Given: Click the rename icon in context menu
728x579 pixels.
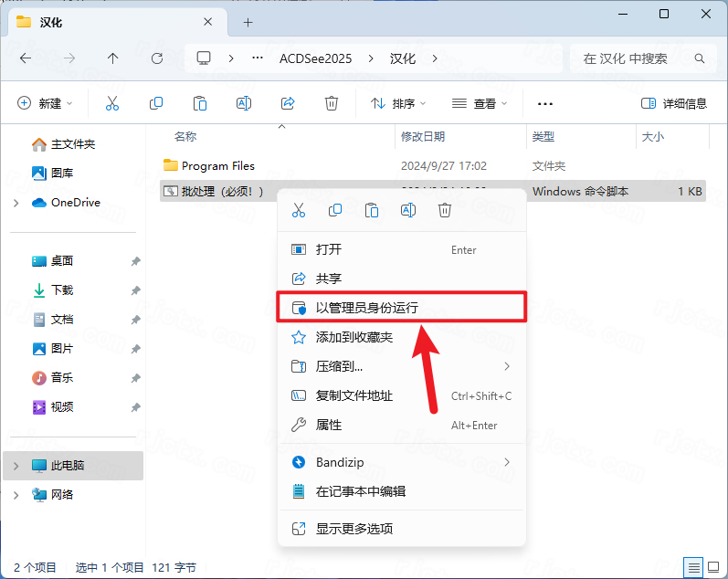Looking at the screenshot, I should (408, 210).
